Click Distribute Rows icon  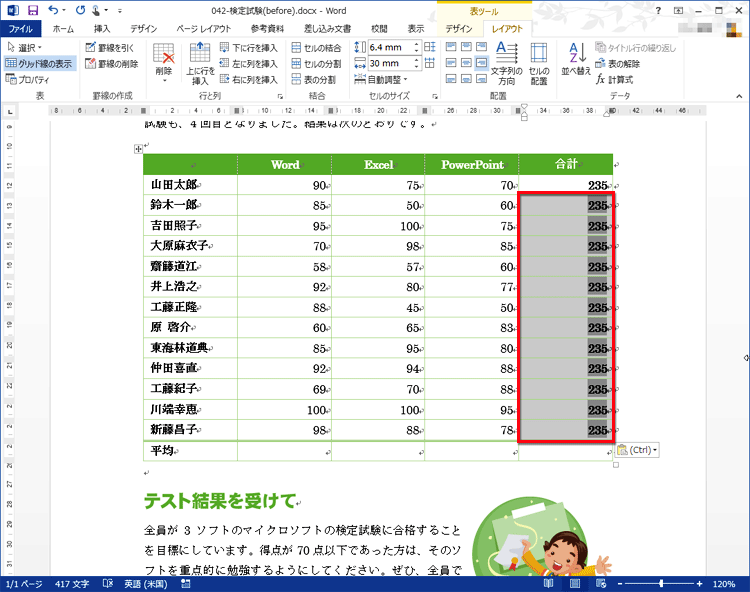click(x=430, y=47)
